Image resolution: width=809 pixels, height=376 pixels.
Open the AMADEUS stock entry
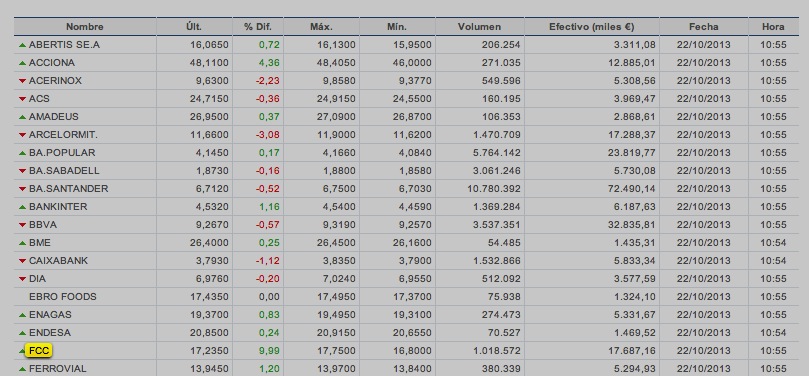54,117
